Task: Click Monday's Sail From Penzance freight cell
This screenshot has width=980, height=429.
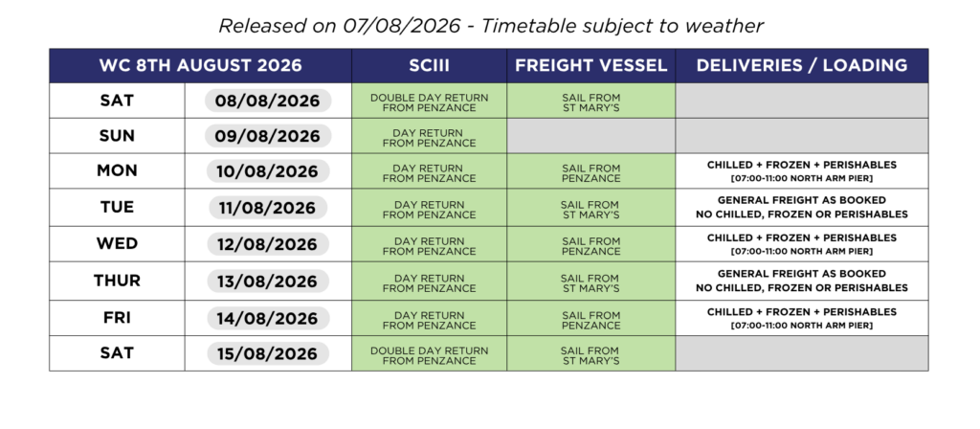Action: (590, 171)
